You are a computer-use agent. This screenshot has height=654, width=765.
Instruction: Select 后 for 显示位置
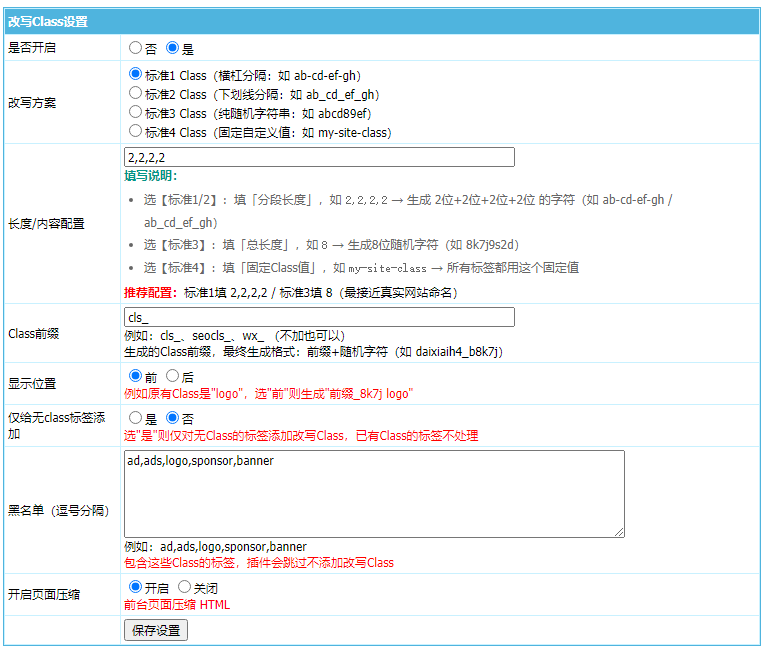[172, 376]
